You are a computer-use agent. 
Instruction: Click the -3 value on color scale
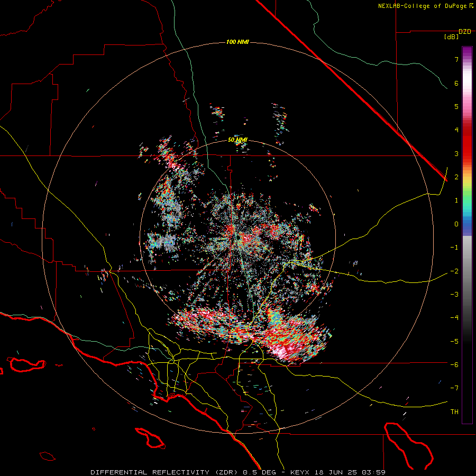[x=454, y=295]
